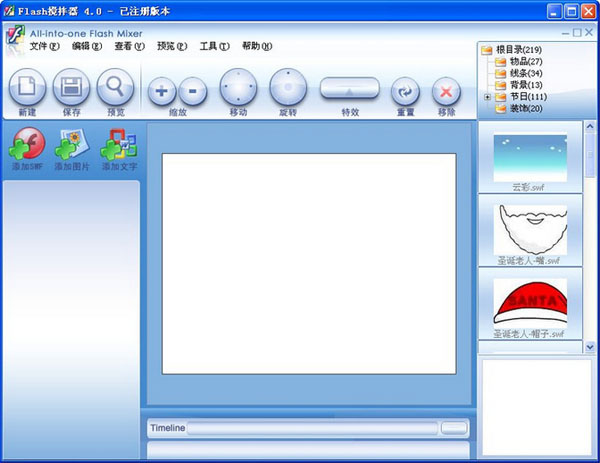Maximize the Flash搅拌器 4.0 window
This screenshot has width=600, height=463.
coord(571,11)
